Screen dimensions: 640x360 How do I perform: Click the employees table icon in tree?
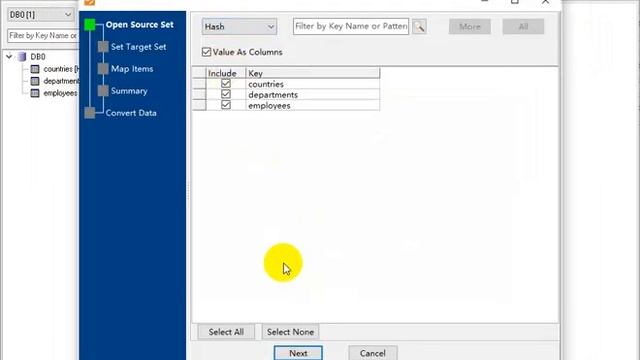pyautogui.click(x=35, y=93)
